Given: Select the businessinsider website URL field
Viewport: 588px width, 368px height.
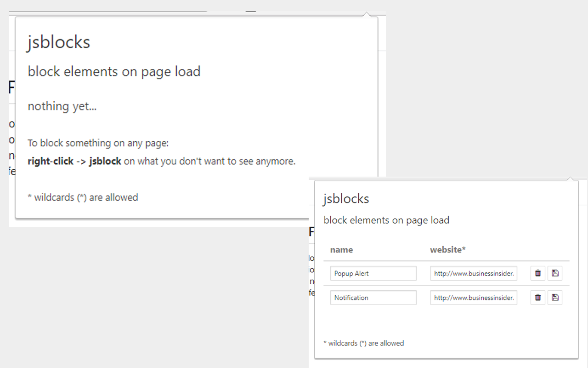Looking at the screenshot, I should (473, 273).
